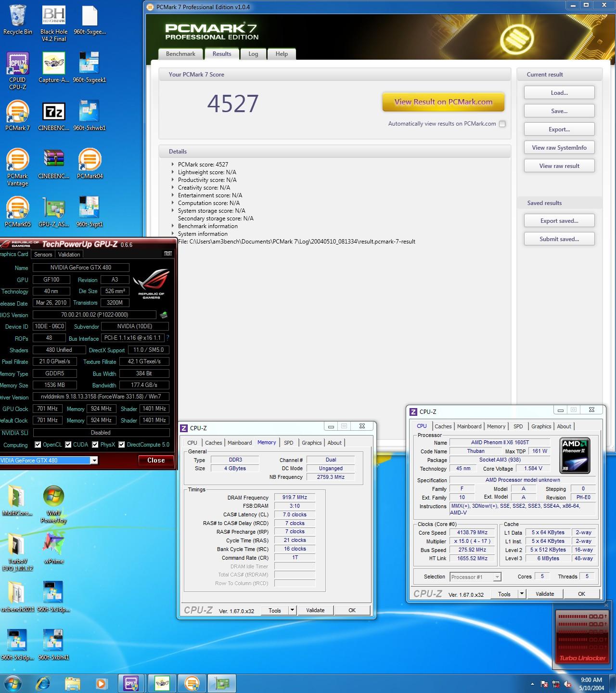Click the Bus Interface question mark in GPU-Z

[x=167, y=338]
